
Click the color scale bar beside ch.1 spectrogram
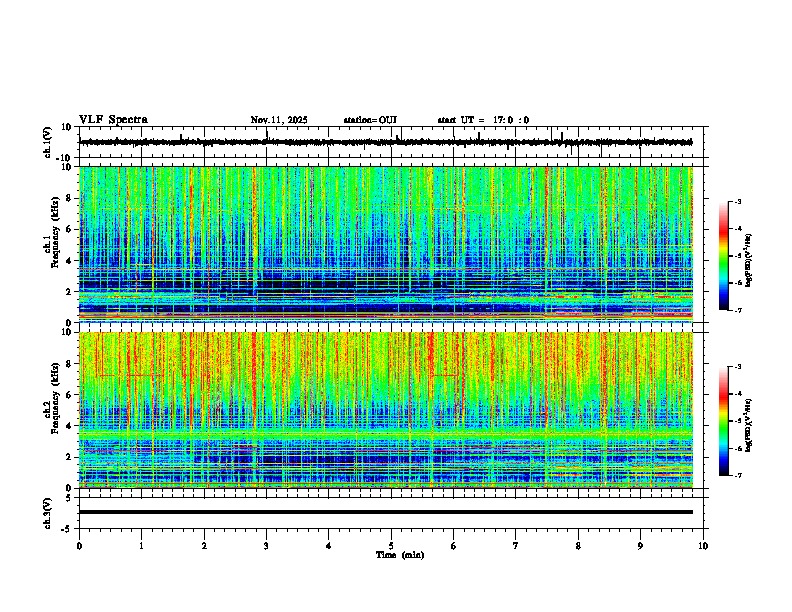click(724, 256)
